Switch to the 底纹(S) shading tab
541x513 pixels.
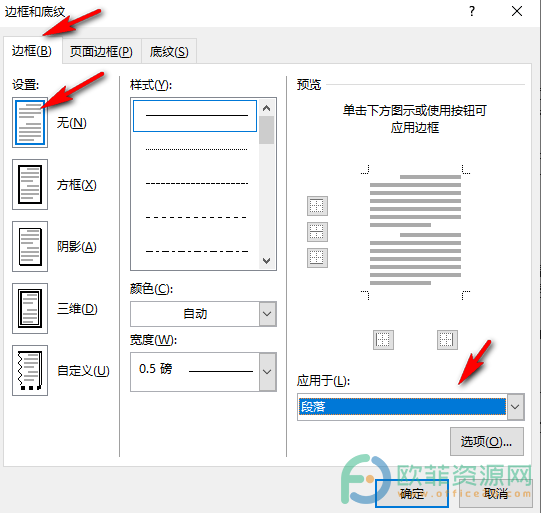[169, 51]
